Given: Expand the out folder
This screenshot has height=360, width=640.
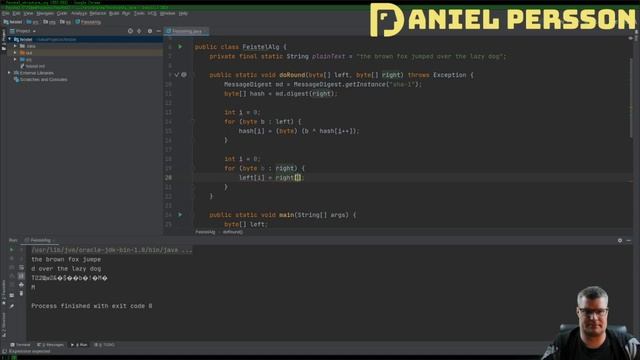Looking at the screenshot, I should 16,53.
